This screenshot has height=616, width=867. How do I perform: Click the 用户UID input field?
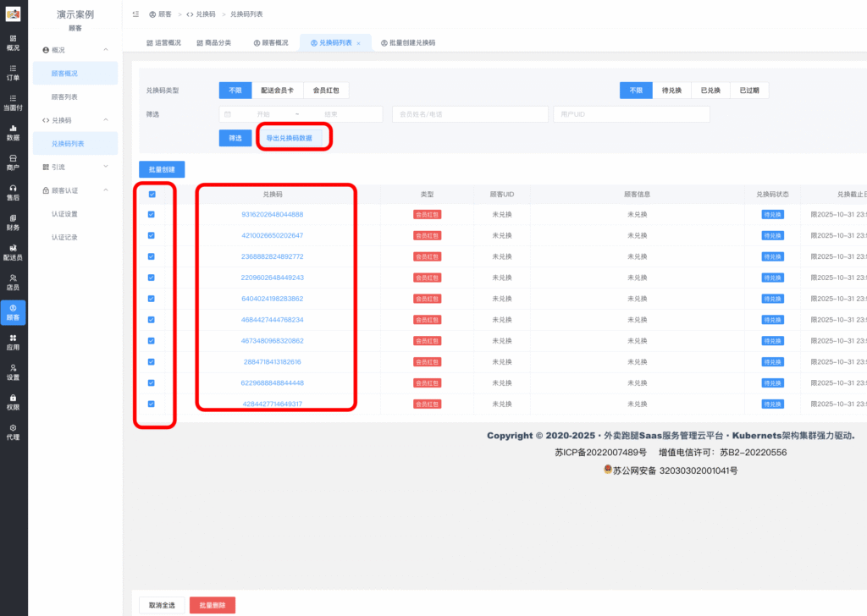[631, 113]
